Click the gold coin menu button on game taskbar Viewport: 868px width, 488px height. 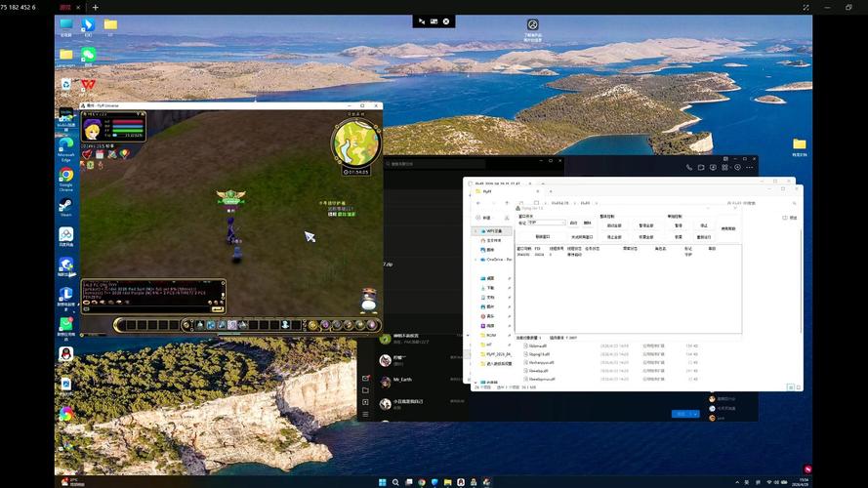click(313, 325)
